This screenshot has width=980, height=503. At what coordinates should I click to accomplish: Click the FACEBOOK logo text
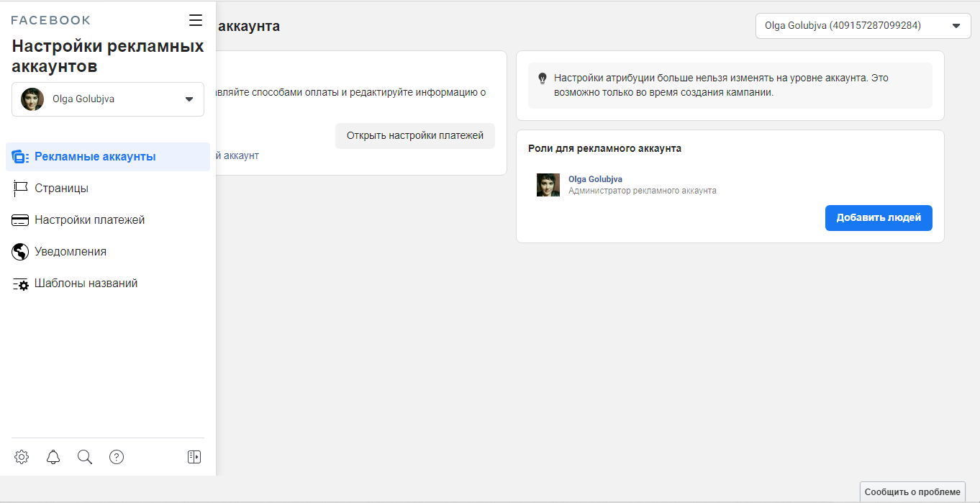click(50, 20)
